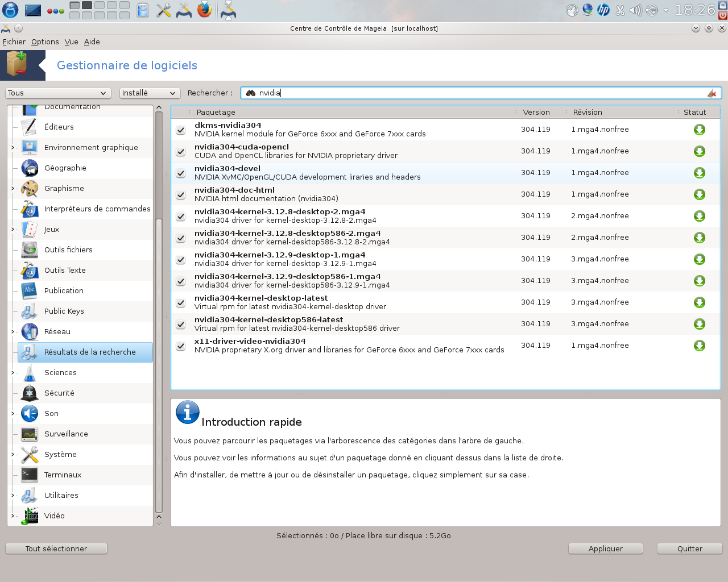Expand the Jeux tree node
The height and width of the screenshot is (582, 728).
(x=13, y=229)
